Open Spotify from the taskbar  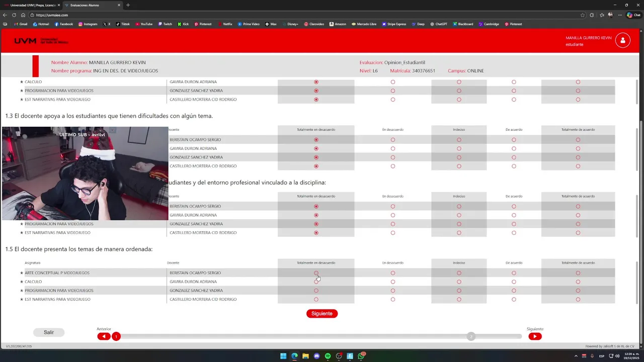pos(328,356)
